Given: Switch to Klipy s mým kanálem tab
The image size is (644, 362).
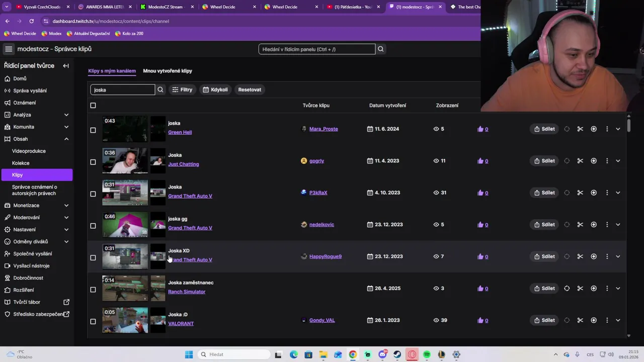Looking at the screenshot, I should tap(112, 71).
